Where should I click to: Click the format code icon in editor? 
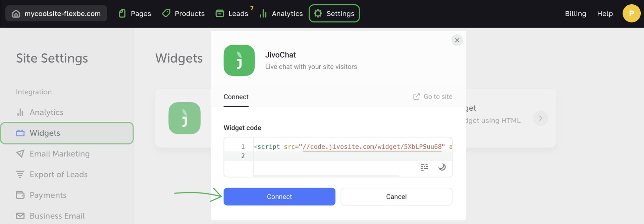[x=424, y=167]
